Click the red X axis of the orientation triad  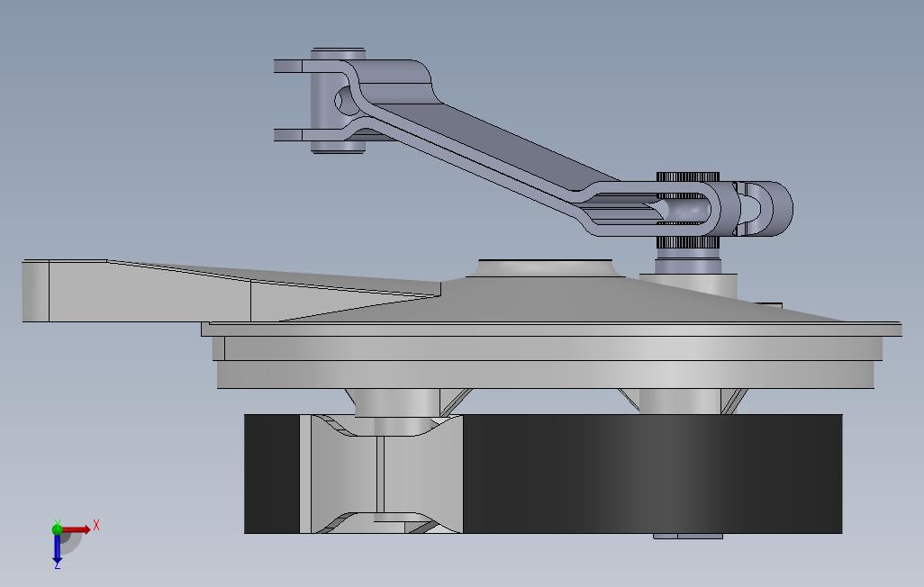point(77,529)
